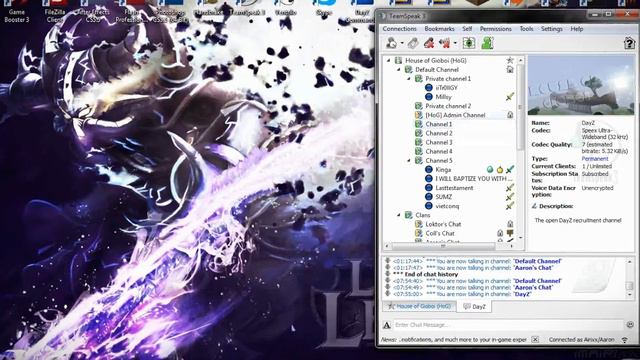
Task: Open dropdown arrow next to Connect icon
Action: 402,43
